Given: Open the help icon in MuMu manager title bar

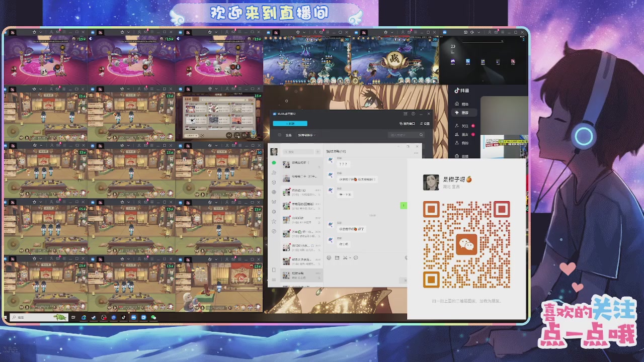Looking at the screenshot, I should 413,114.
